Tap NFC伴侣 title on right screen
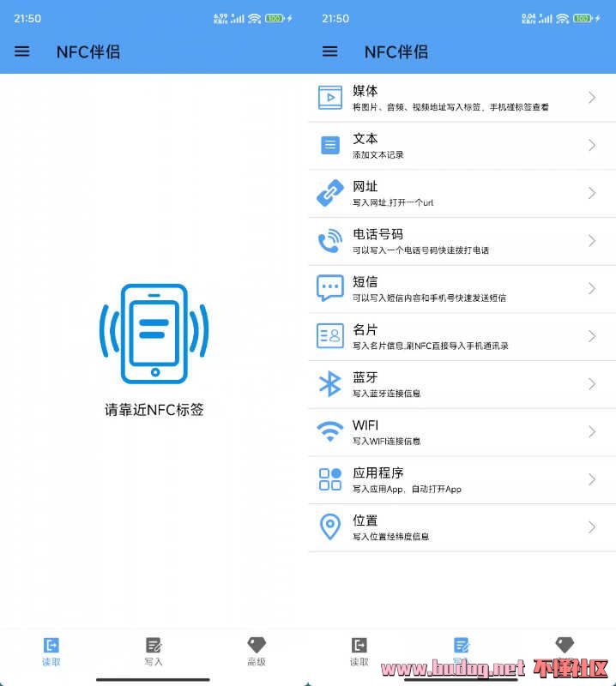Screen dimensions: 616x686 pos(396,51)
